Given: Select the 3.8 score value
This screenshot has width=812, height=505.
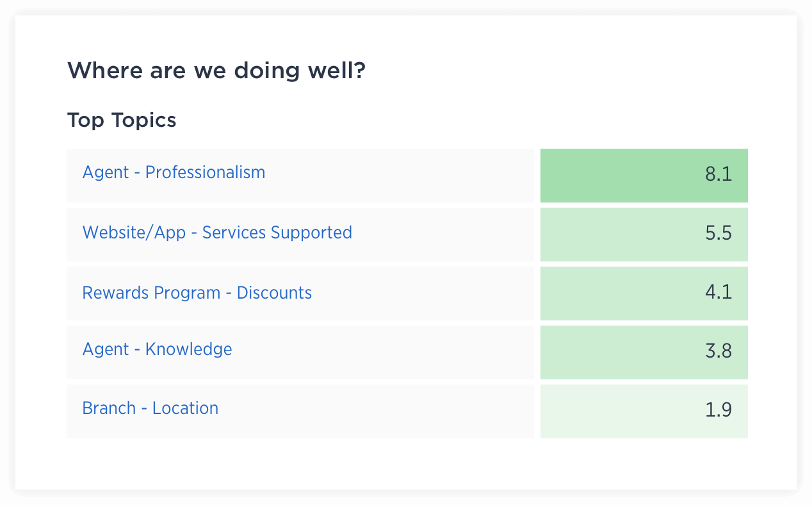Looking at the screenshot, I should pos(718,352).
